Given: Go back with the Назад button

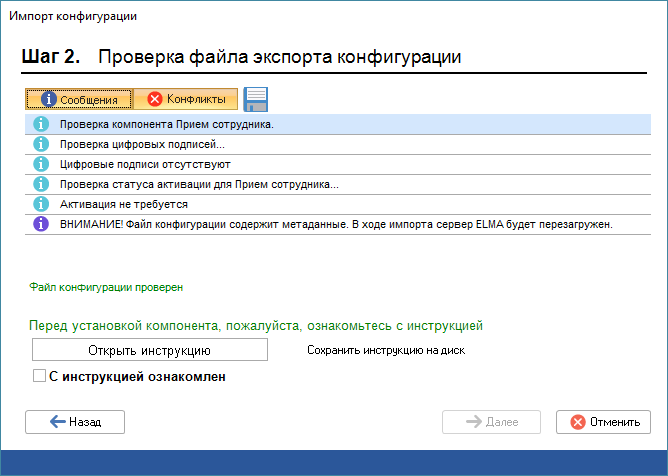Looking at the screenshot, I should (75, 422).
